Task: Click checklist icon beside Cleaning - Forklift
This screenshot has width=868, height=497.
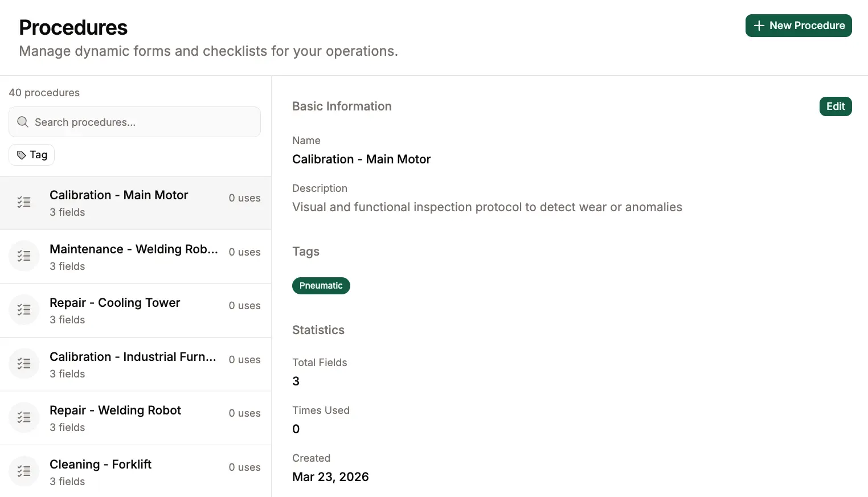Action: (24, 471)
